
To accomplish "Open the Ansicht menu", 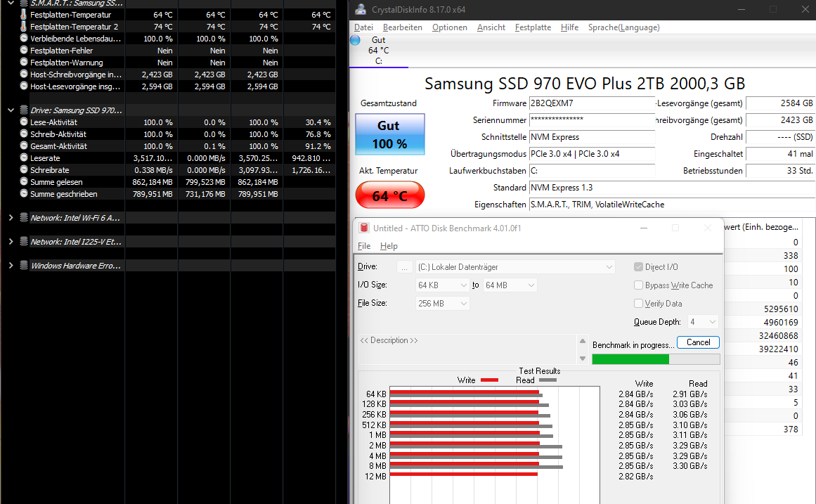I will click(x=491, y=27).
